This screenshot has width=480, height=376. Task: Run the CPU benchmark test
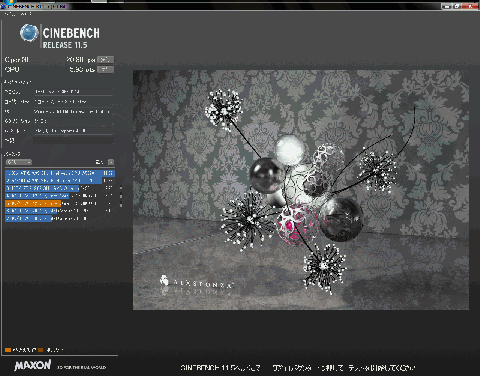[105, 70]
